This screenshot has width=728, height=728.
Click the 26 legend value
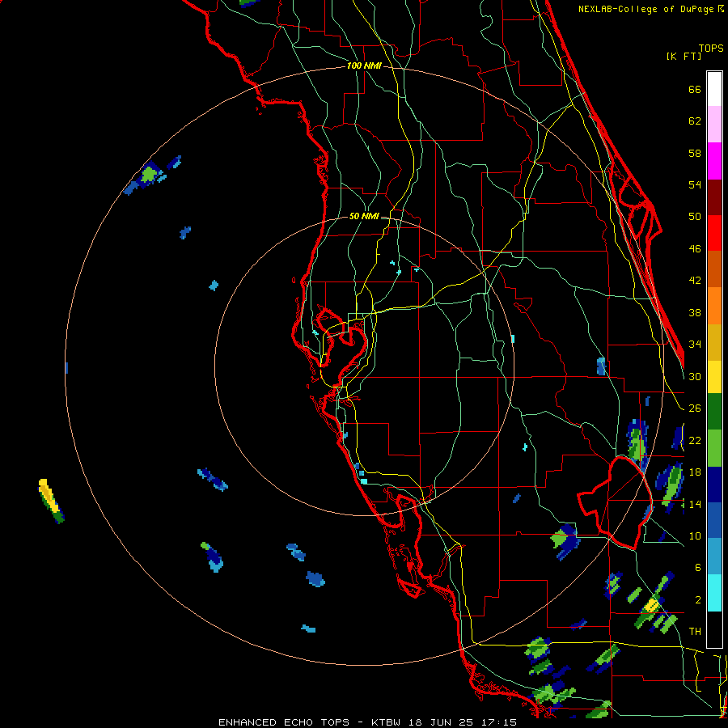(x=695, y=408)
